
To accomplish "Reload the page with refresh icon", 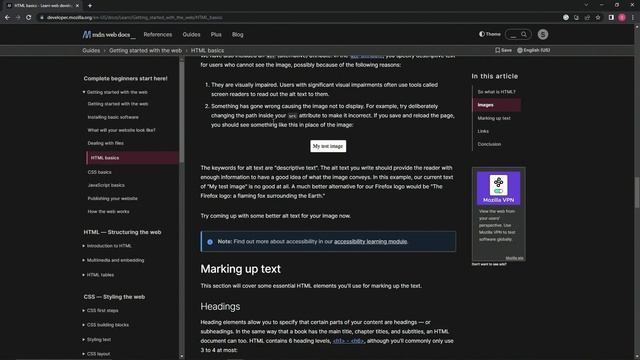I will tap(29, 18).
